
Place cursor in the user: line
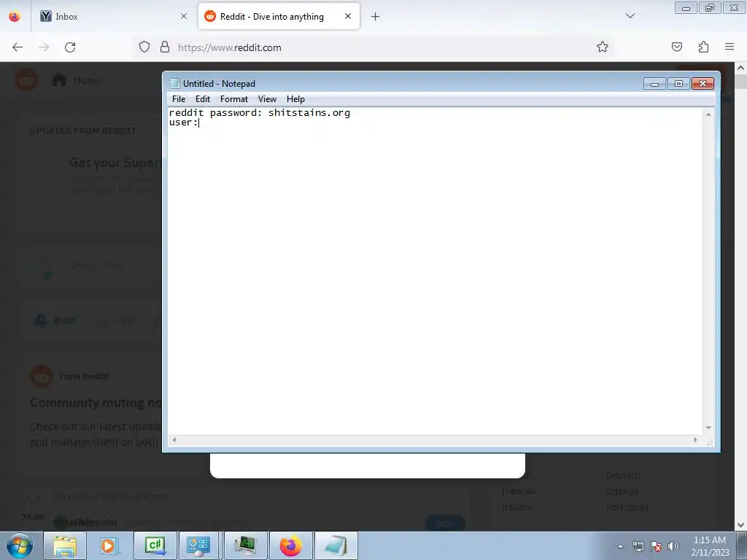tap(183, 122)
